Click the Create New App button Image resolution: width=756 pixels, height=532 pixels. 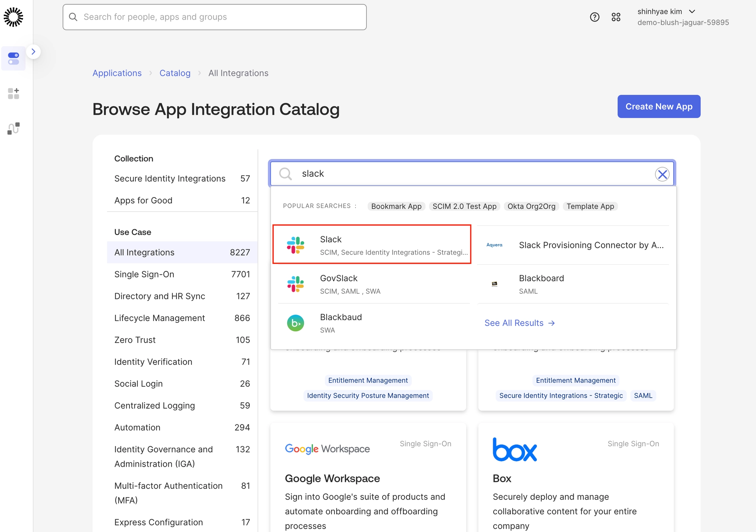tap(659, 107)
